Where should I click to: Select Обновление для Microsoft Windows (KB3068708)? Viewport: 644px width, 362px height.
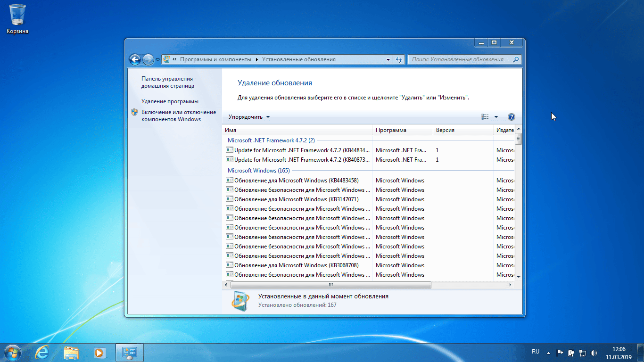pyautogui.click(x=297, y=265)
